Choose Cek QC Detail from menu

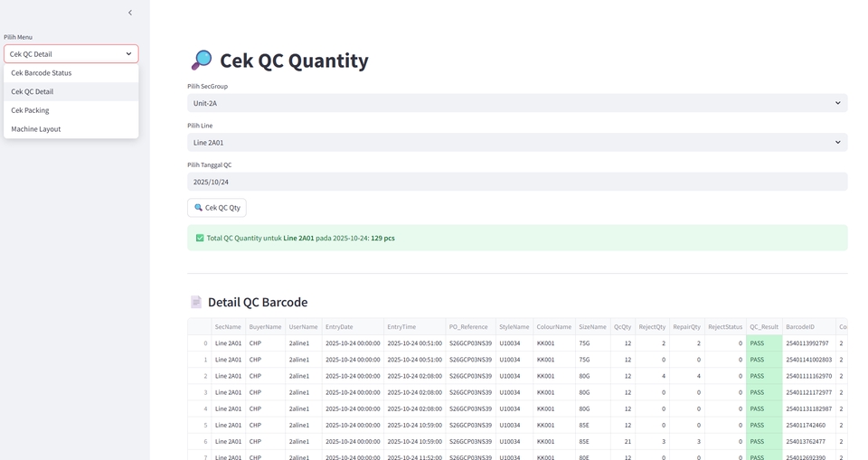click(33, 91)
